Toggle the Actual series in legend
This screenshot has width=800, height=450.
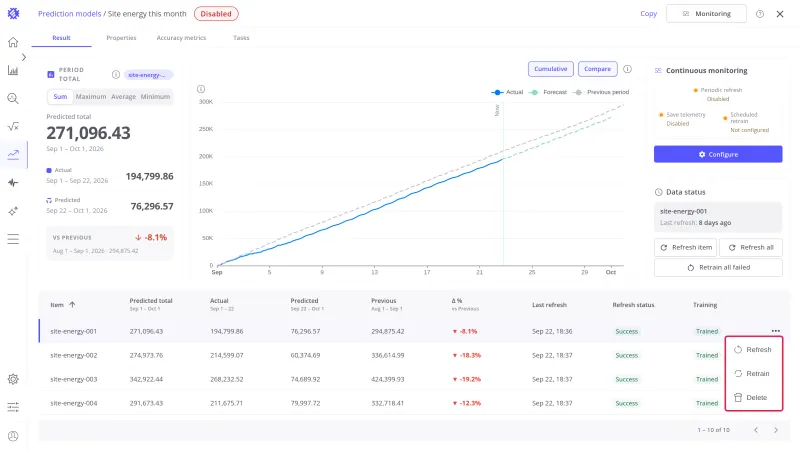(507, 92)
